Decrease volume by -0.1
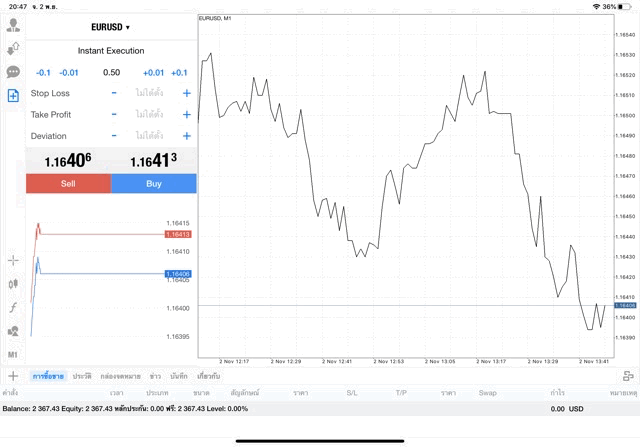The image size is (640, 447). click(43, 72)
